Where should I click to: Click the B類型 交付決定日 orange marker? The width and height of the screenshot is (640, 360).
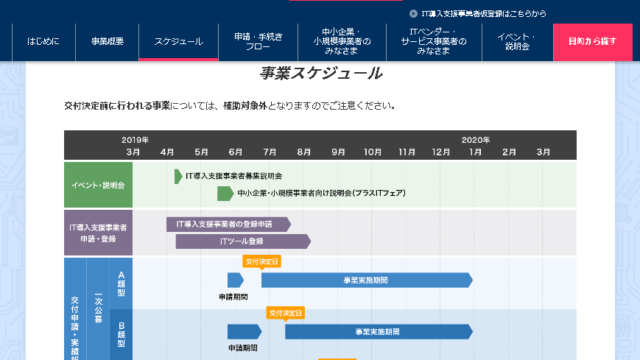pyautogui.click(x=285, y=313)
